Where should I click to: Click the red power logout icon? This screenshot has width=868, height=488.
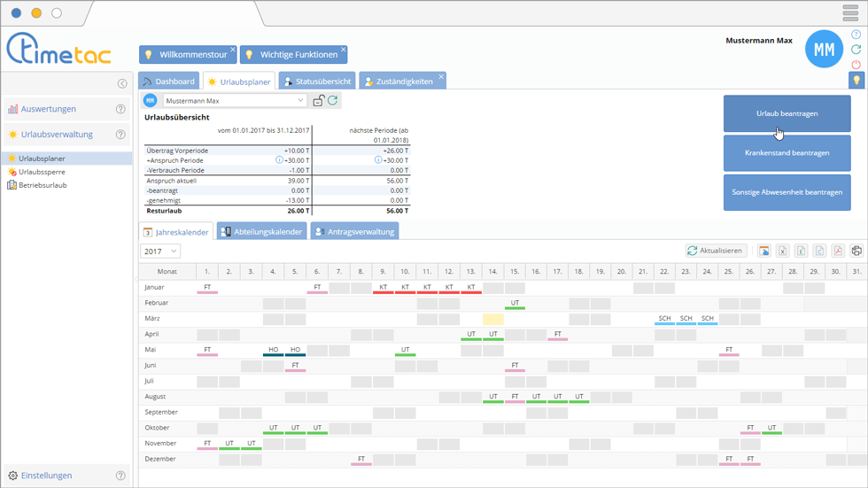856,65
